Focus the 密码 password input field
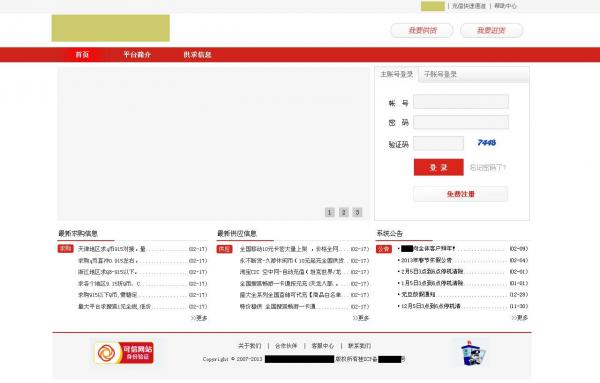The height and width of the screenshot is (383, 600). [461, 122]
